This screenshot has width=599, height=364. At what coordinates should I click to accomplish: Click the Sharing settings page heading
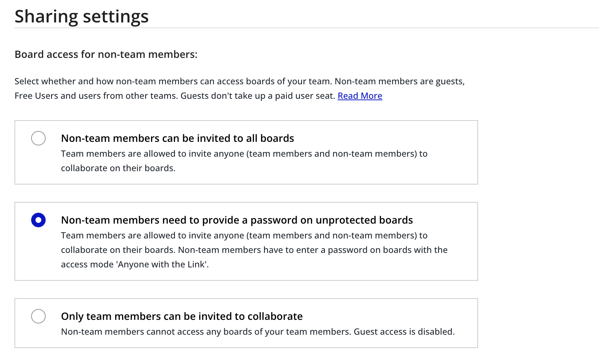[x=81, y=17]
